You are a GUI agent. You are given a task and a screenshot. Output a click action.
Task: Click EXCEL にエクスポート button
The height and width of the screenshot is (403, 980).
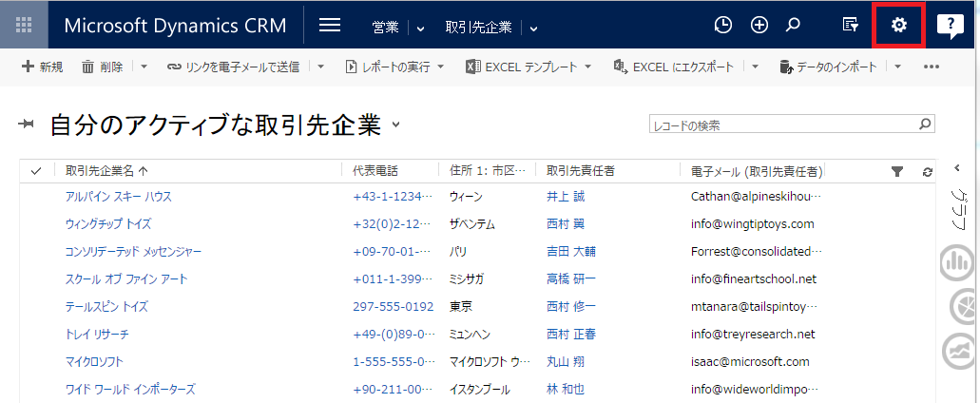point(674,67)
